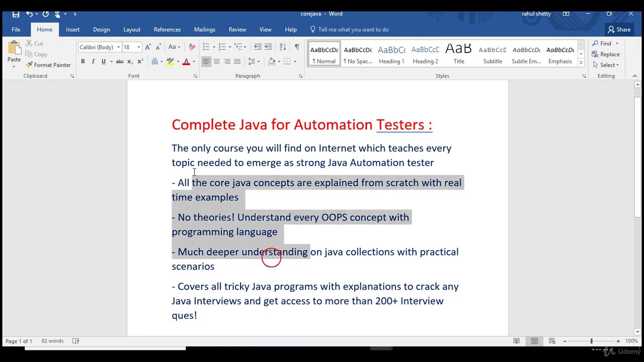Apply numbered list formatting
Image resolution: width=644 pixels, height=362 pixels.
click(x=222, y=47)
